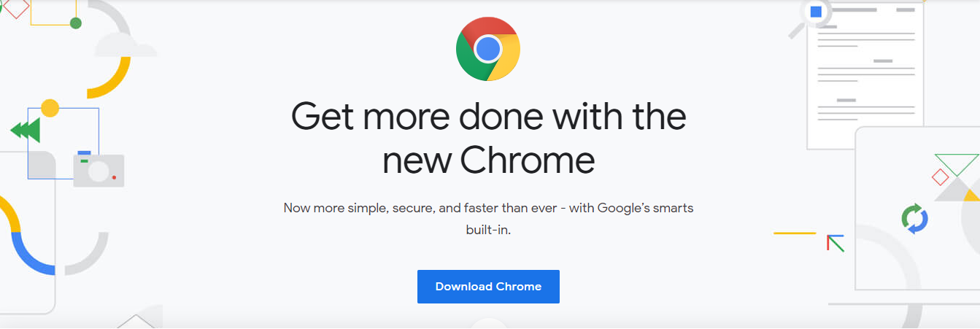980x329 pixels.
Task: Click the multicolored arrow cursor icon
Action: click(835, 243)
